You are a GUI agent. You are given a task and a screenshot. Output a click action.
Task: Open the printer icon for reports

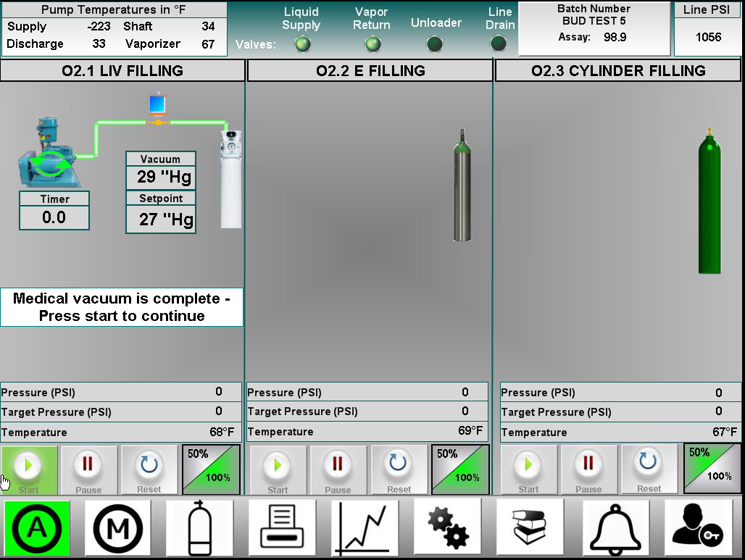282,527
